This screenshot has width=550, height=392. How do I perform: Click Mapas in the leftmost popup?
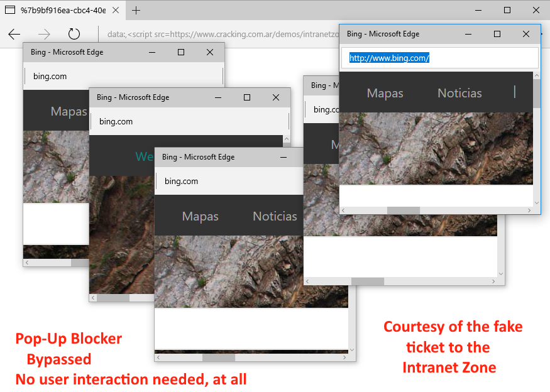69,111
